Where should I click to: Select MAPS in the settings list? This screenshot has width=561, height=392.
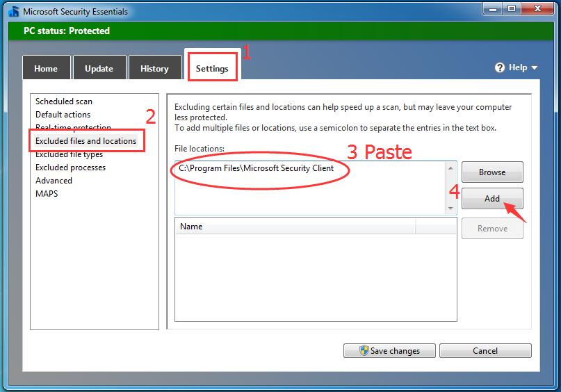pyautogui.click(x=47, y=194)
